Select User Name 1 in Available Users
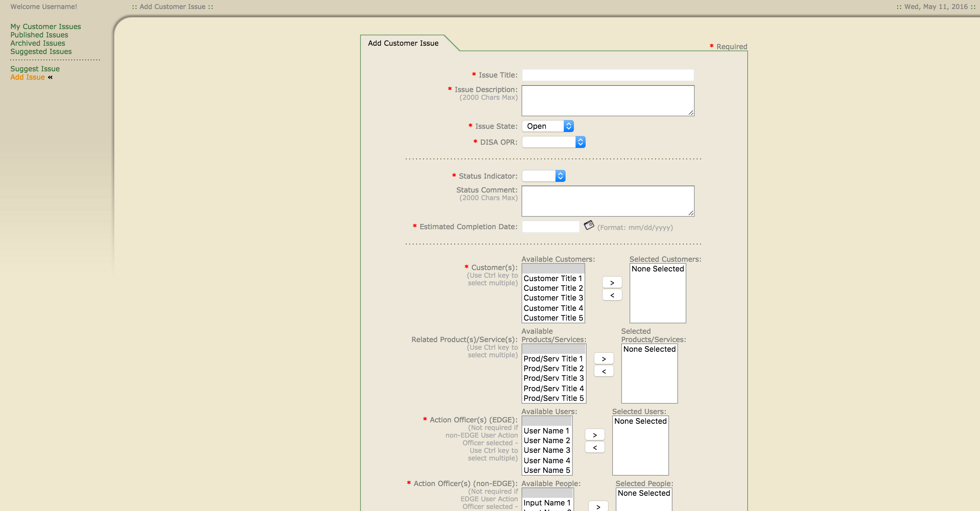This screenshot has height=511, width=980. tap(546, 431)
